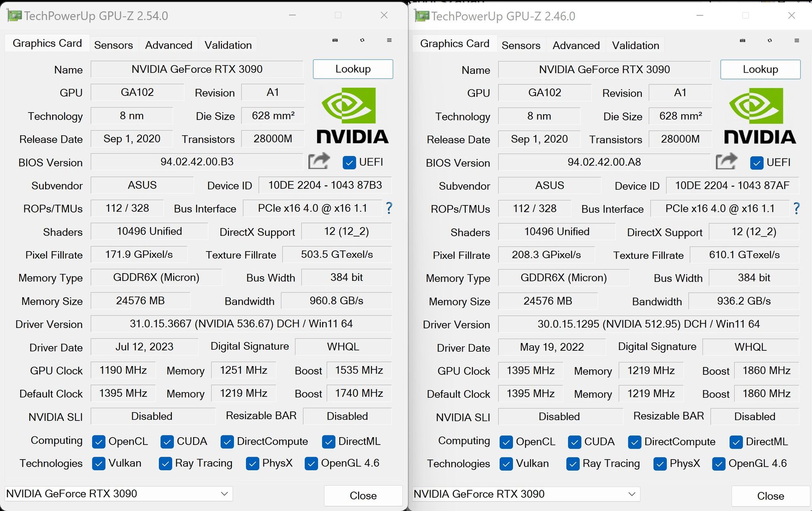Screen dimensions: 812x511
Task: Click Bandwidth value 936.2 GB/s
Action: coord(744,301)
